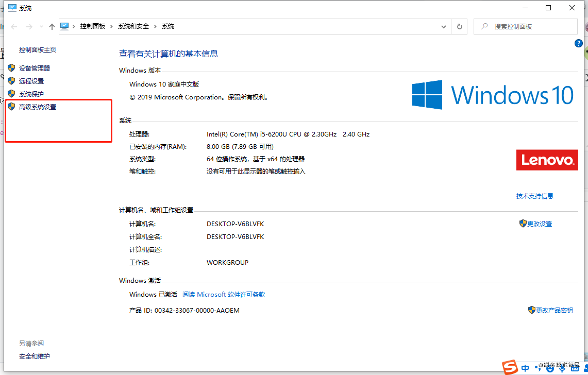The width and height of the screenshot is (588, 375).
Task: Read Microsoft software license terms link
Action: coord(224,295)
